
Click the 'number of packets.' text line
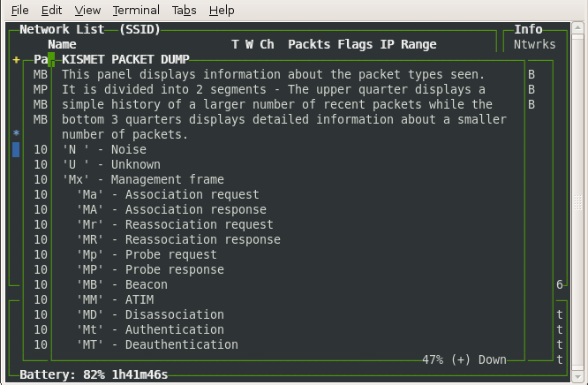point(125,134)
